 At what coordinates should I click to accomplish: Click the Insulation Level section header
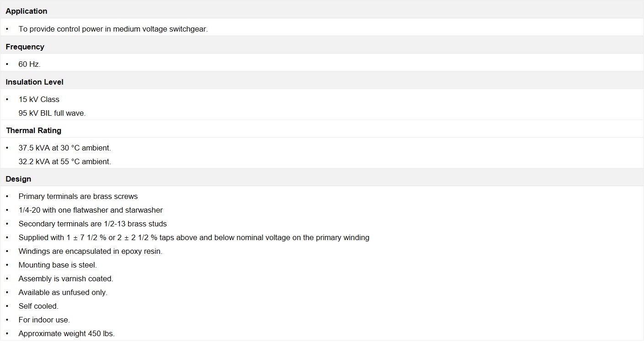(x=35, y=82)
